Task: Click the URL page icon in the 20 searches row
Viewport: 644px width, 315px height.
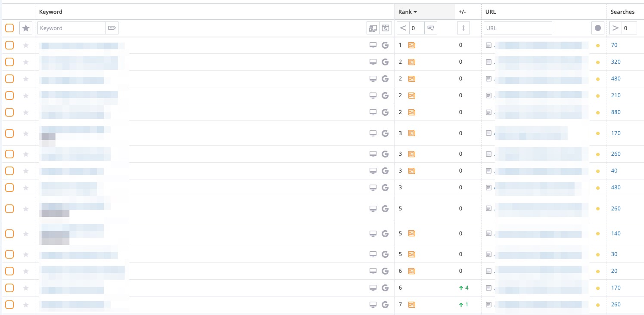Action: click(x=488, y=271)
